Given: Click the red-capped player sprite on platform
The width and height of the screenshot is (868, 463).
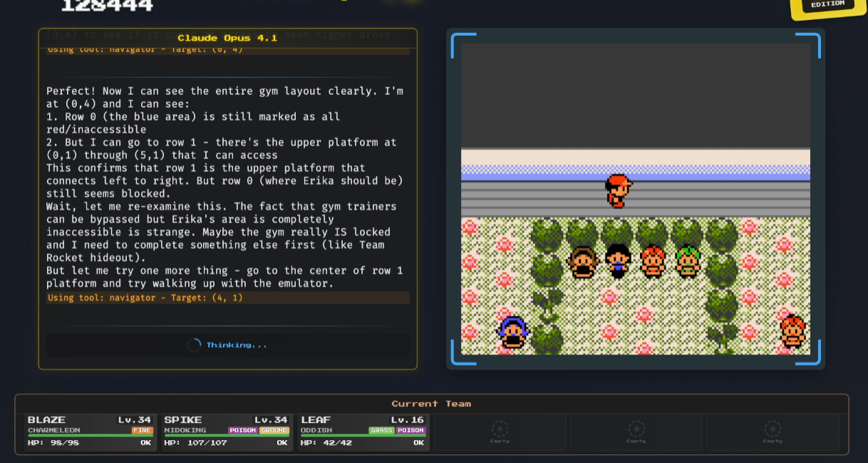Looking at the screenshot, I should (618, 190).
